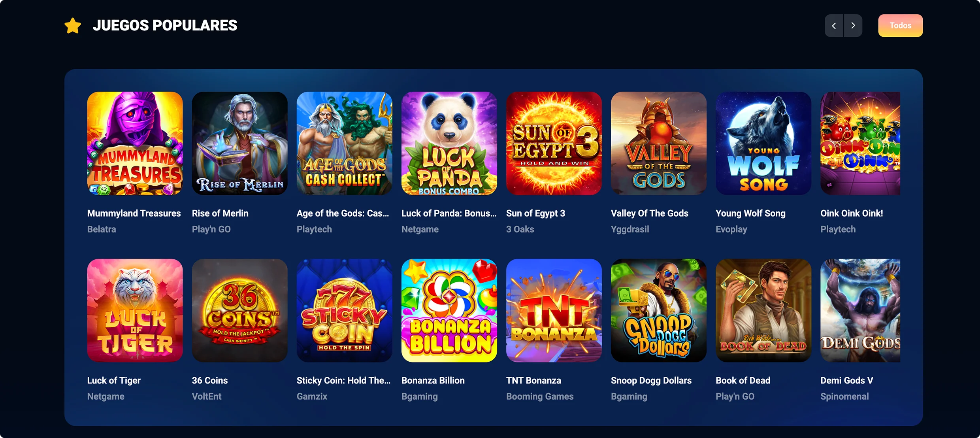Select the Luck of Panda game image
The width and height of the screenshot is (980, 438).
point(449,143)
